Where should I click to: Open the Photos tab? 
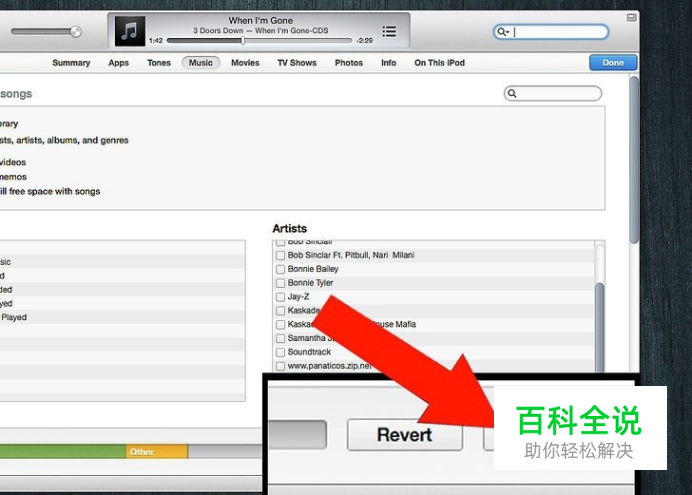pos(349,63)
